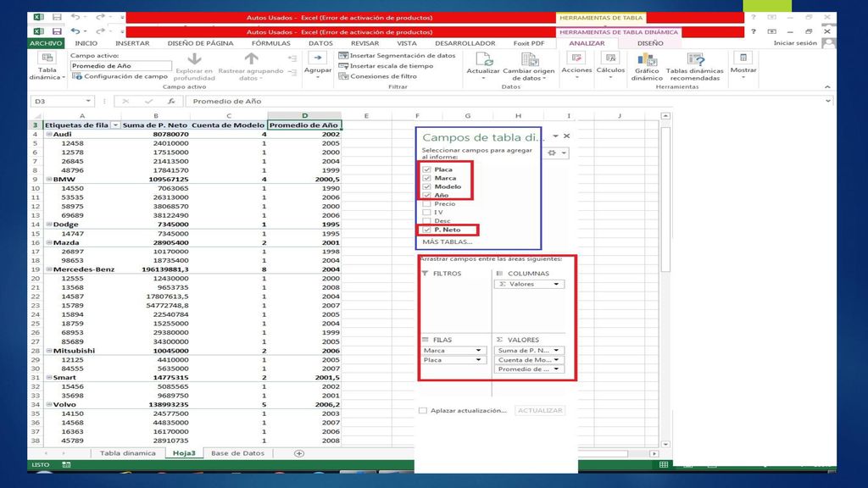
Task: Collapse the ribbon with the chevron
Action: pyautogui.click(x=827, y=87)
